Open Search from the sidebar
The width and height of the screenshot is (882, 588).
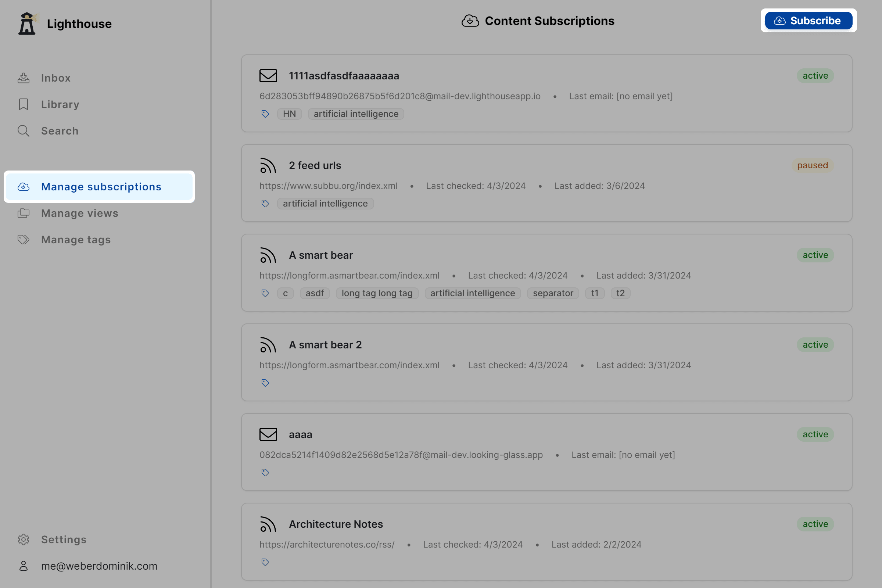point(60,131)
